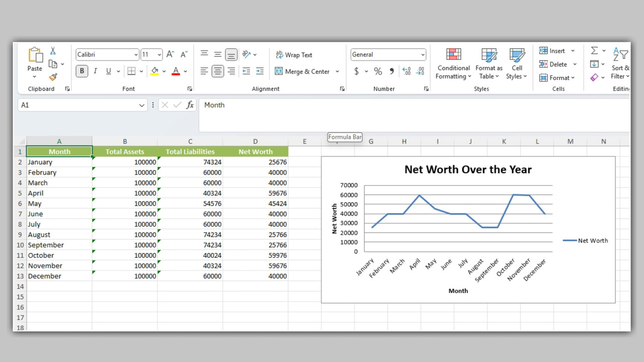Apply Comma Style format
644x362 pixels.
pos(392,71)
